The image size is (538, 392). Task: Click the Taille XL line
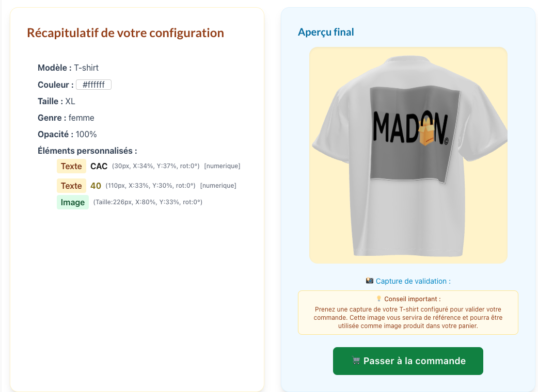(56, 101)
